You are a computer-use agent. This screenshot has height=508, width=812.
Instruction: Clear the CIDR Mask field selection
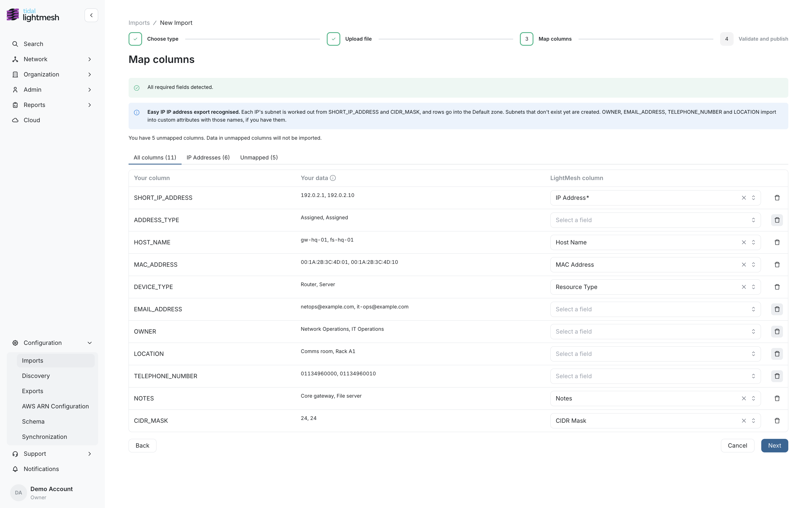[743, 421]
